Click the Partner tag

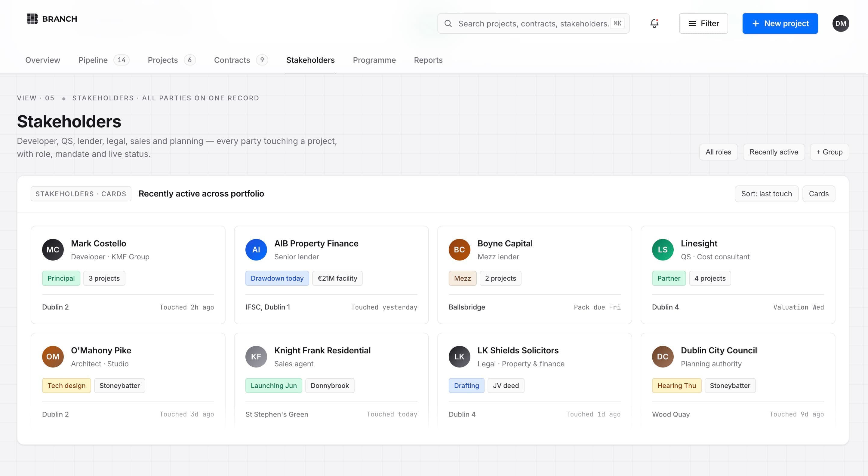[x=669, y=278]
